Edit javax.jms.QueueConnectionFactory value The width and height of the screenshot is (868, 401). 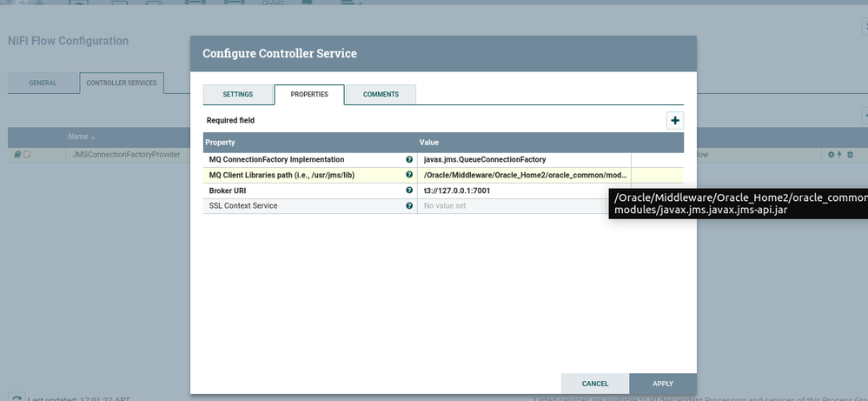point(523,160)
